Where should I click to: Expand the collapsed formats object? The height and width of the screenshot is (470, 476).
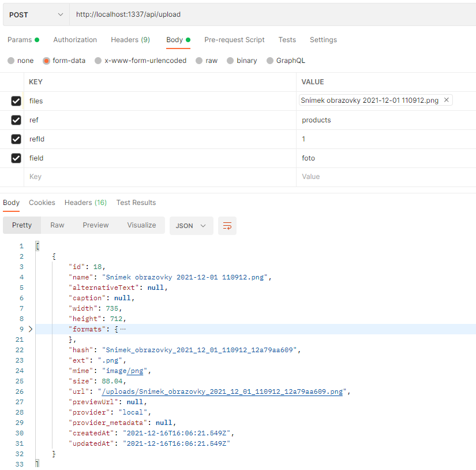click(31, 329)
